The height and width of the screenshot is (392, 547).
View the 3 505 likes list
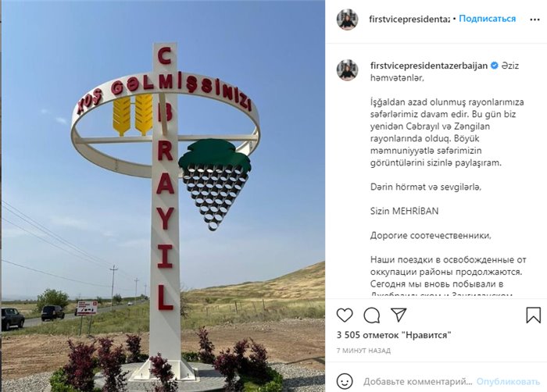click(x=394, y=335)
